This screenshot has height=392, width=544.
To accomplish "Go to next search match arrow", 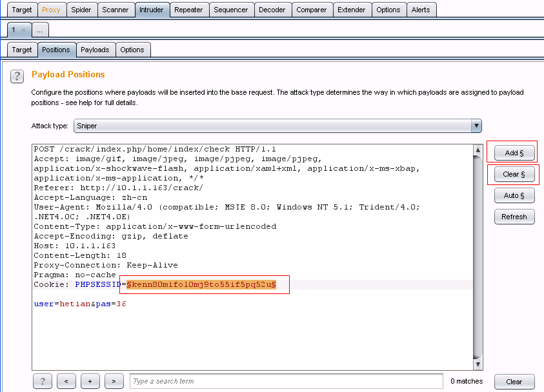I will tap(114, 381).
